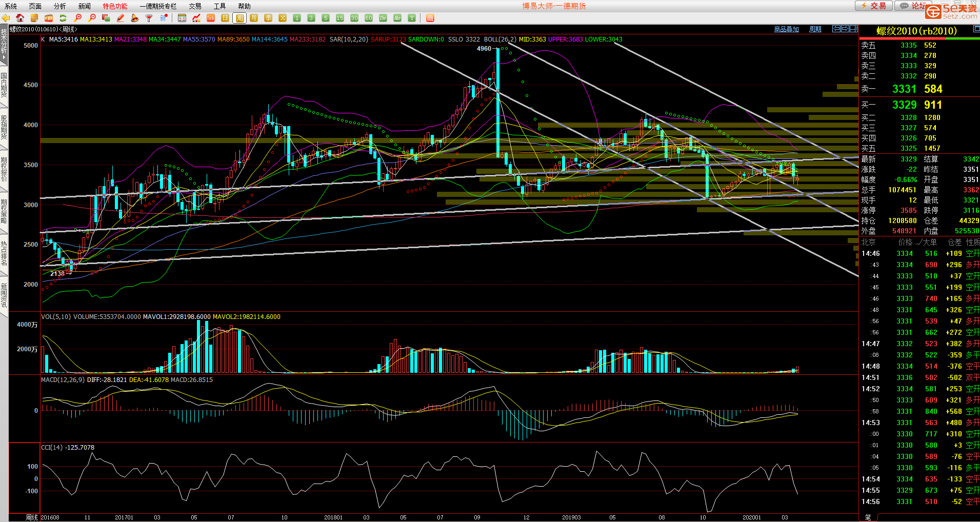Switch to monthly (月) candlestick period

254,18
